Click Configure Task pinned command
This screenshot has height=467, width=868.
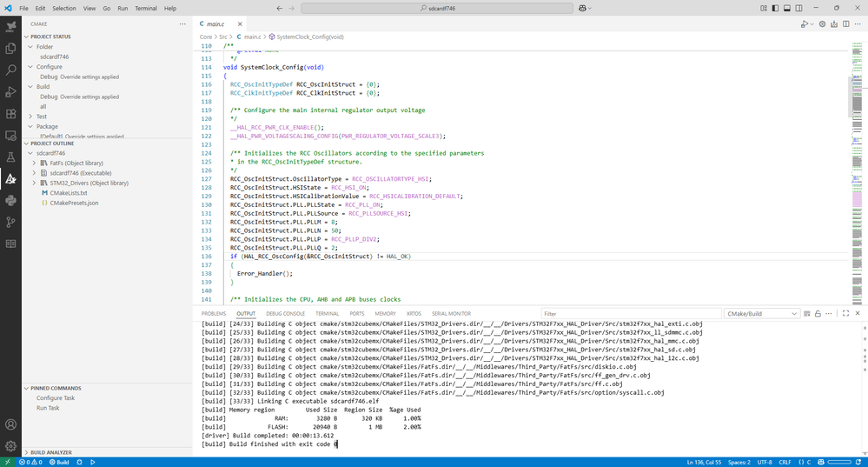56,397
